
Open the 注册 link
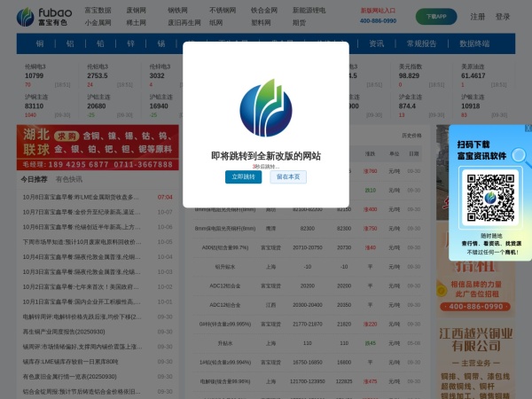[477, 17]
